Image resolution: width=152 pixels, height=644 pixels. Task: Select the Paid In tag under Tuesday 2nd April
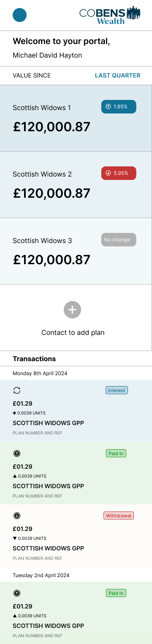pyautogui.click(x=116, y=593)
